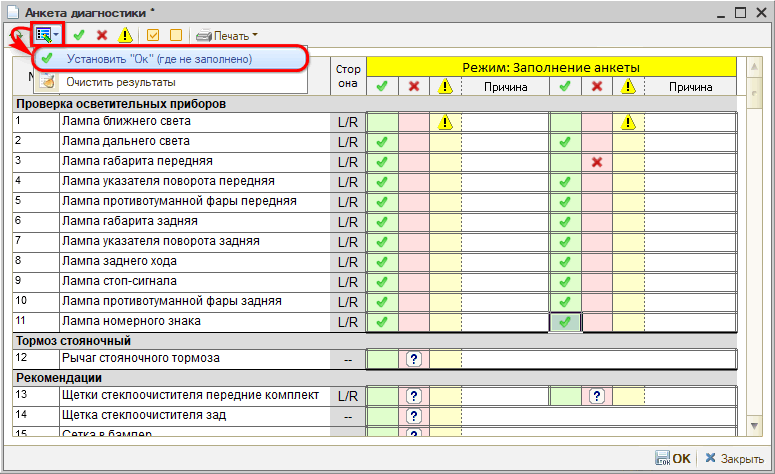The image size is (775, 474).
Task: Click the question mark icon for Рычаг стояночного тормоза
Action: click(414, 359)
